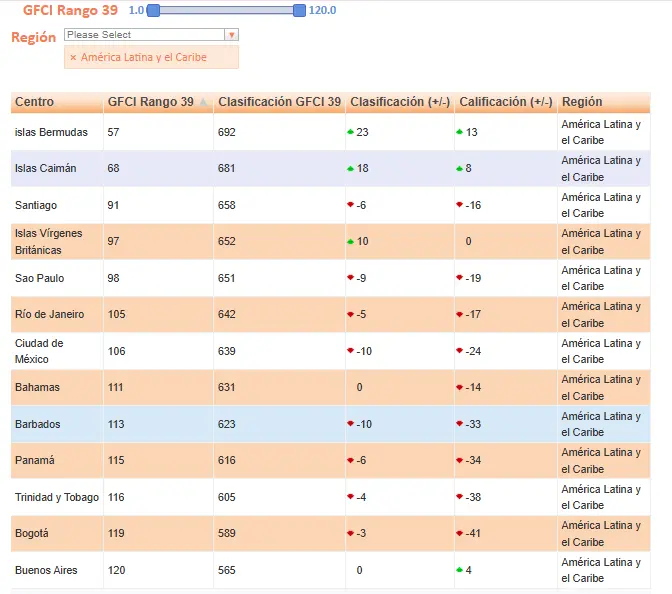672x594 pixels.
Task: Select the Barbados row name
Action: (38, 424)
